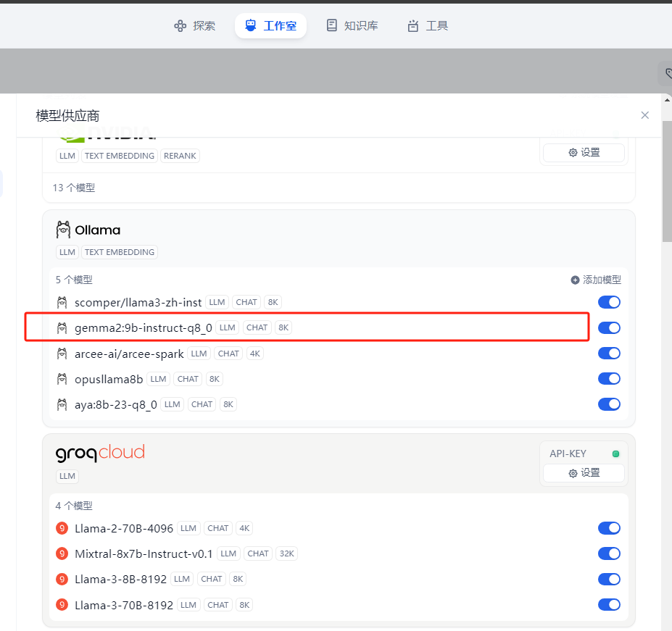Viewport: 672px width, 631px height.
Task: Click the Groq icon beside Mixtral-8x7b-Instruct-v0.1
Action: pos(62,553)
